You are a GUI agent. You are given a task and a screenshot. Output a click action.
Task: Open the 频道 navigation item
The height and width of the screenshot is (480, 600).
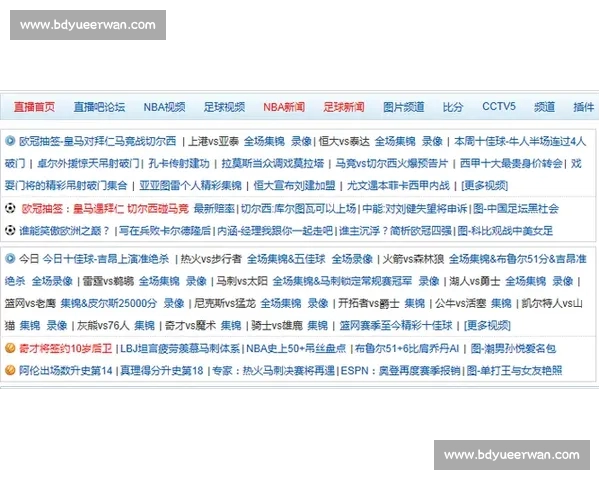pos(544,107)
